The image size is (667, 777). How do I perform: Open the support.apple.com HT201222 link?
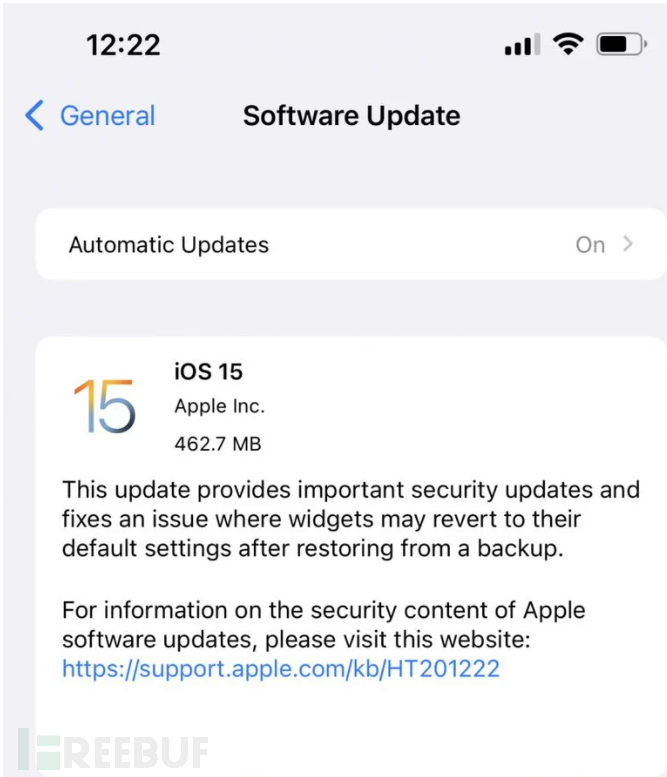(x=280, y=669)
